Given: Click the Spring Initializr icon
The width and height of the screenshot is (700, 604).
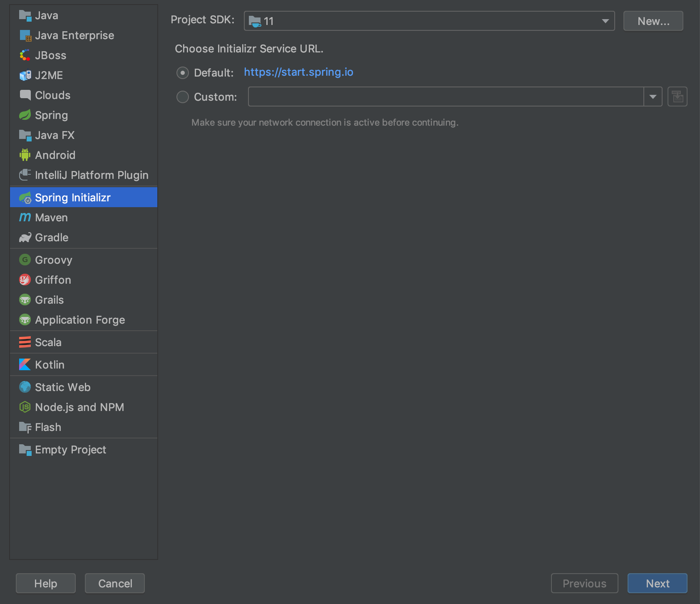Looking at the screenshot, I should (x=25, y=198).
